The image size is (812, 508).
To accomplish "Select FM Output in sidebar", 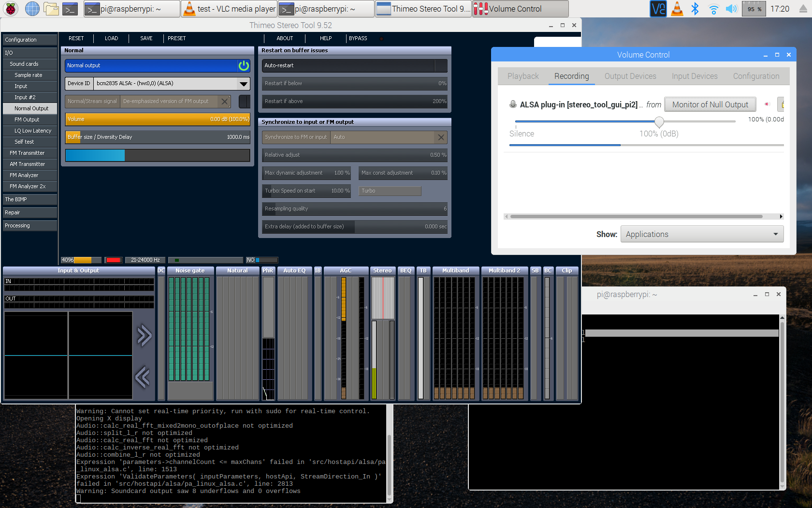I will pos(30,120).
